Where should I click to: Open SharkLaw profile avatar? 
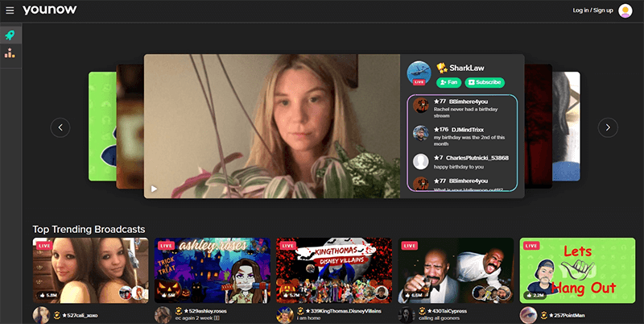tap(419, 73)
